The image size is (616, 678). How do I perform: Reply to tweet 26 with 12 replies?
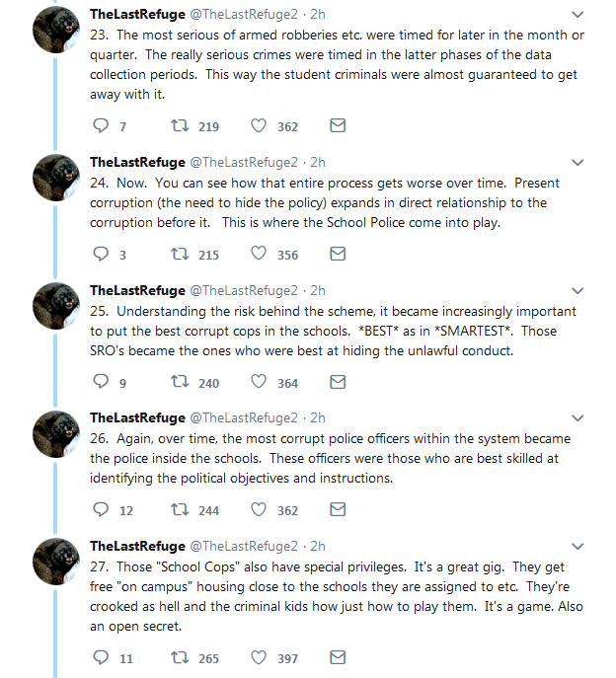[100, 510]
